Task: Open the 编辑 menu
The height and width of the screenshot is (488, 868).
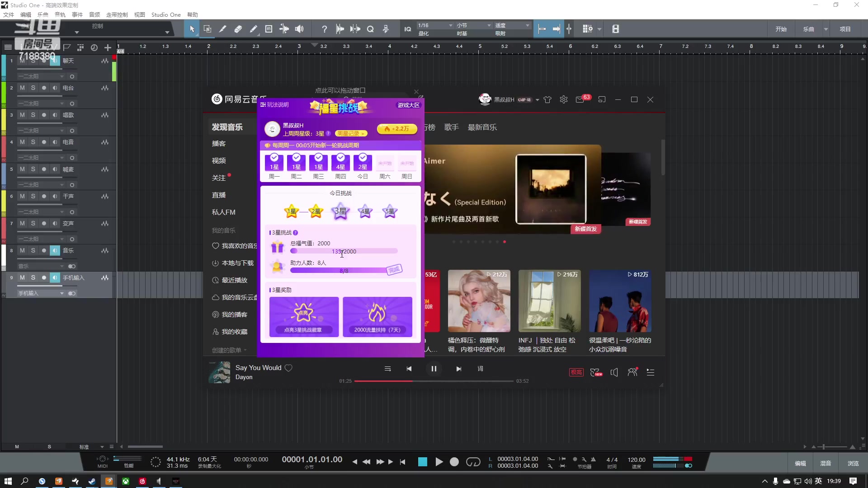Action: click(26, 14)
